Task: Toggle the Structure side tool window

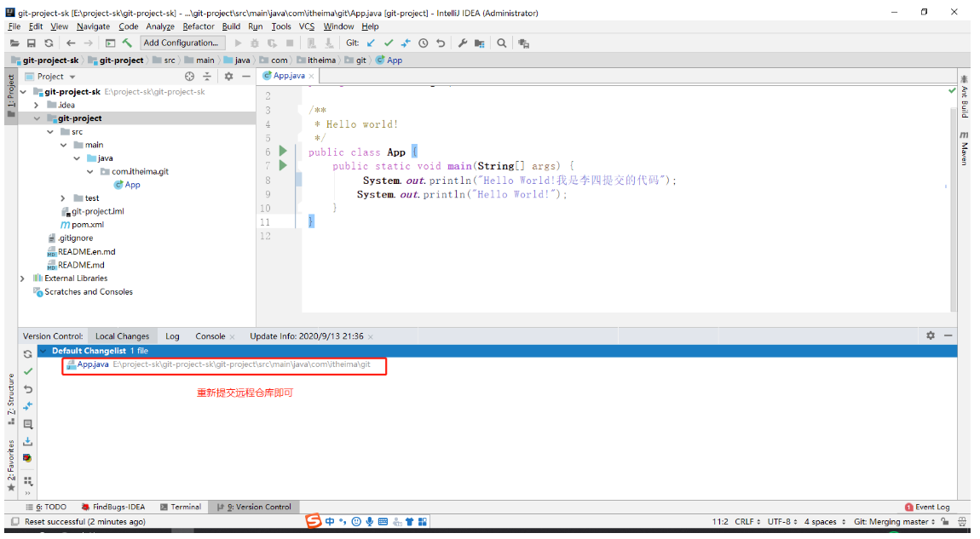Action: [10, 399]
